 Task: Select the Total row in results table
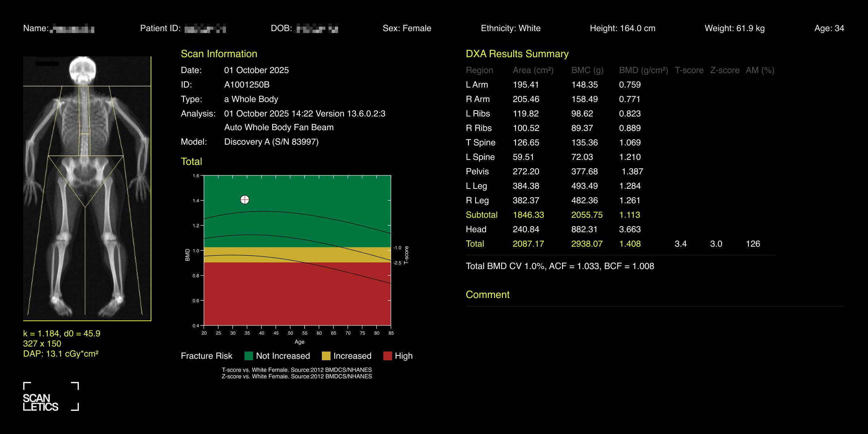pyautogui.click(x=475, y=244)
